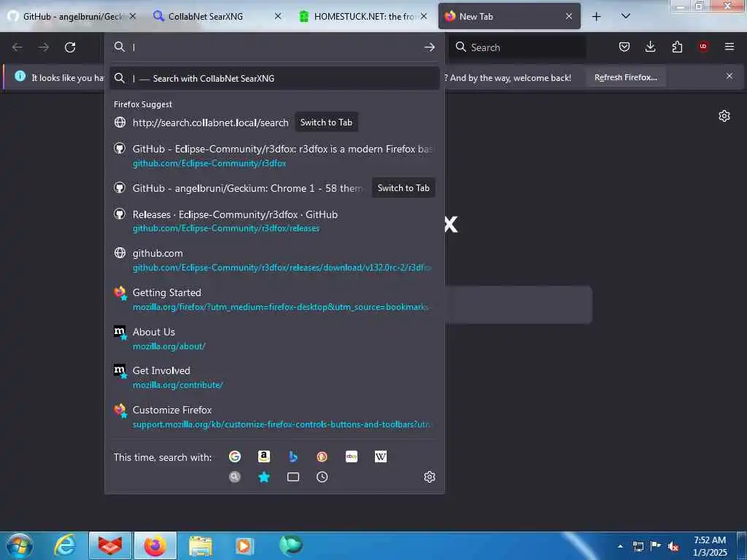Search this time with Bing
This screenshot has height=560, width=747.
(293, 456)
